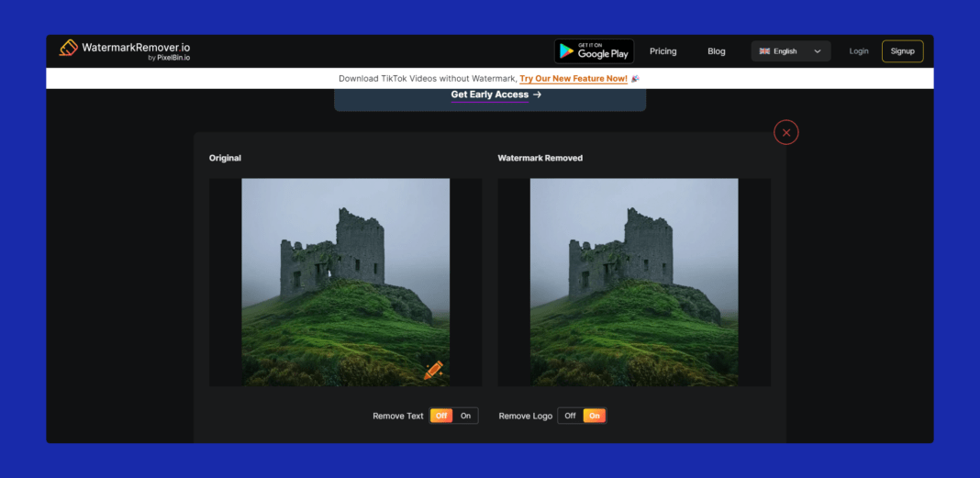The image size is (980, 478).
Task: Click the WatermarkRemover.io logo icon
Action: coord(69,48)
